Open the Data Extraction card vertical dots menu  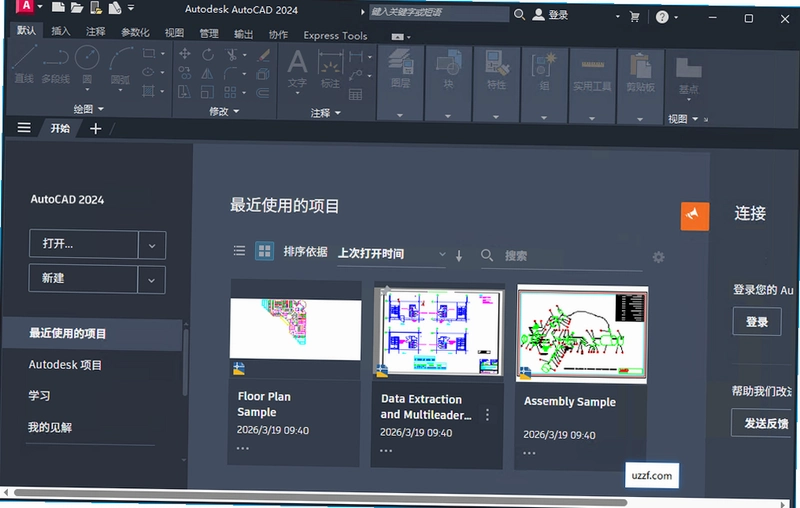[x=487, y=415]
